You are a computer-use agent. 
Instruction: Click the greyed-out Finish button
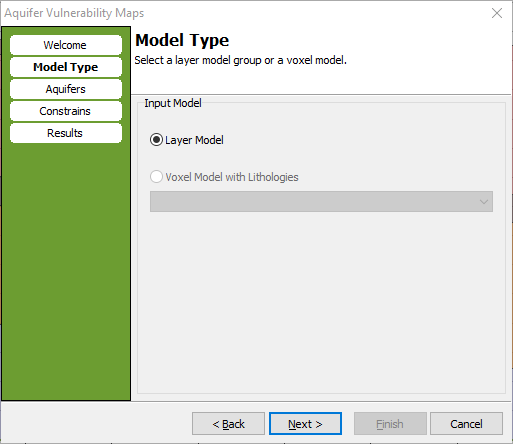pyautogui.click(x=390, y=424)
